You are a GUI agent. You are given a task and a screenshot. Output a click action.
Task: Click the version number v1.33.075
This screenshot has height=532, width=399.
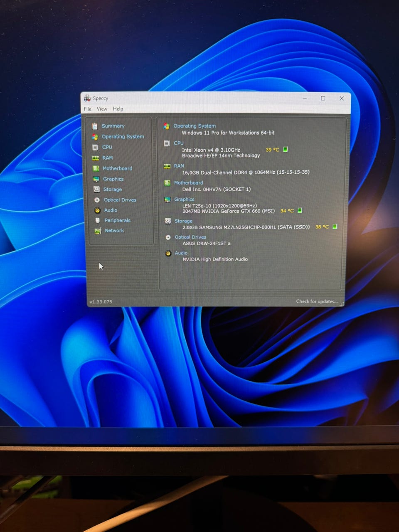[x=101, y=302]
